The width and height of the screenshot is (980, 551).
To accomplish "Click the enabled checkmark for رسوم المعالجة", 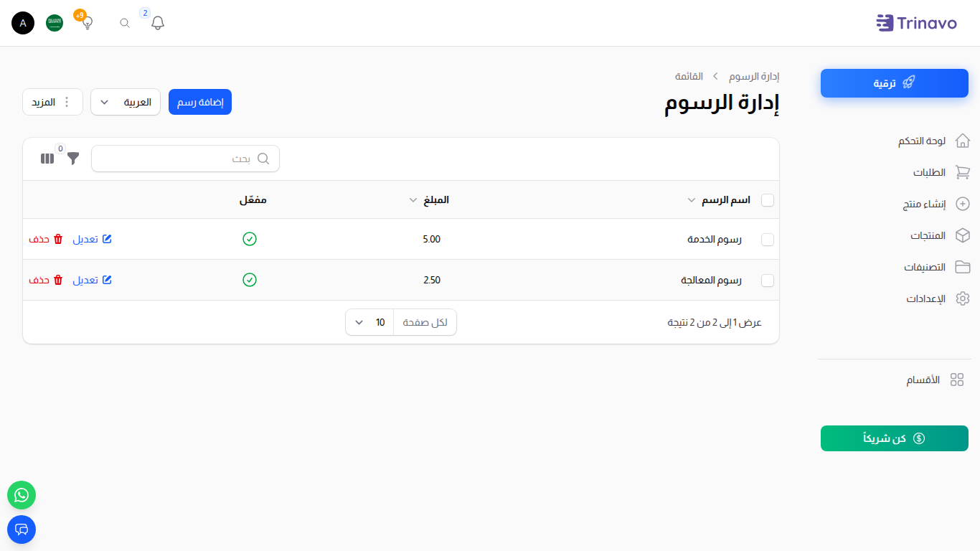I will [250, 280].
